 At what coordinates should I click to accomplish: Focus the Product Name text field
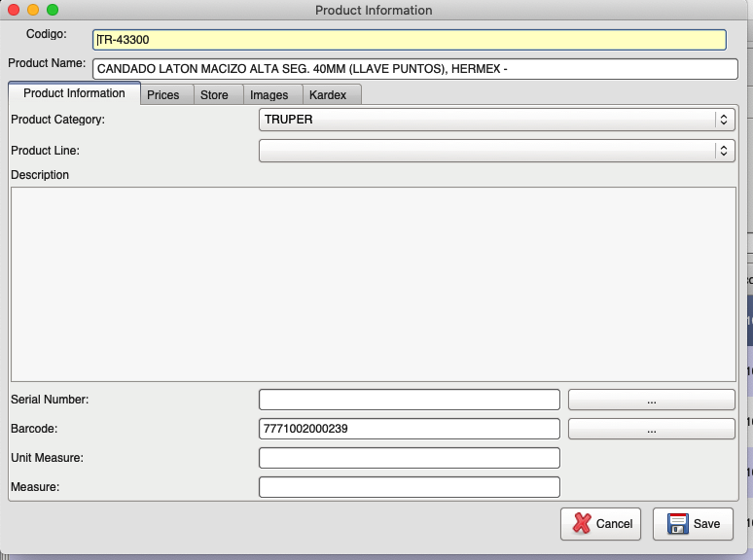click(414, 69)
